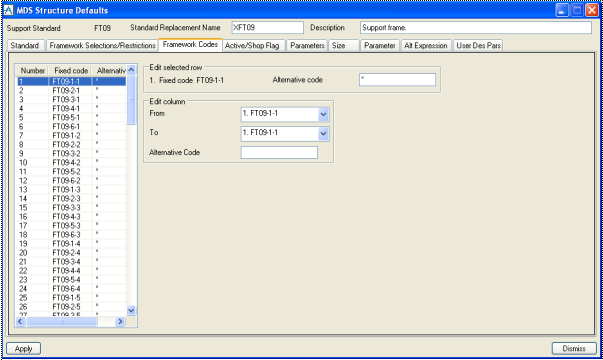Click the Apply button

(x=23, y=348)
